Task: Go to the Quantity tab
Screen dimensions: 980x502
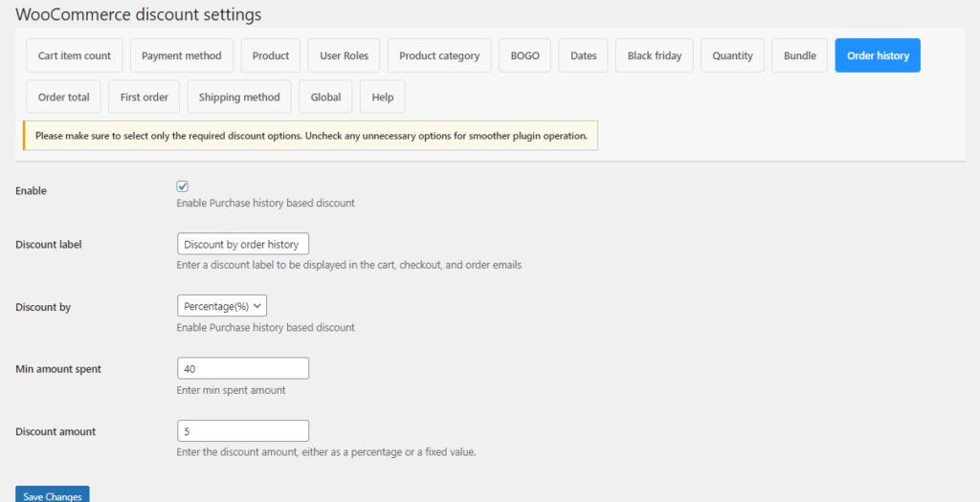Action: 732,55
